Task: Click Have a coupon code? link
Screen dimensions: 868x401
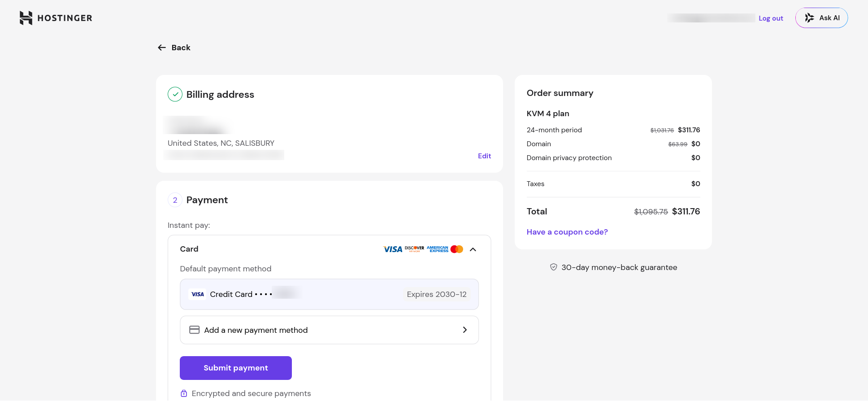Action: (567, 232)
